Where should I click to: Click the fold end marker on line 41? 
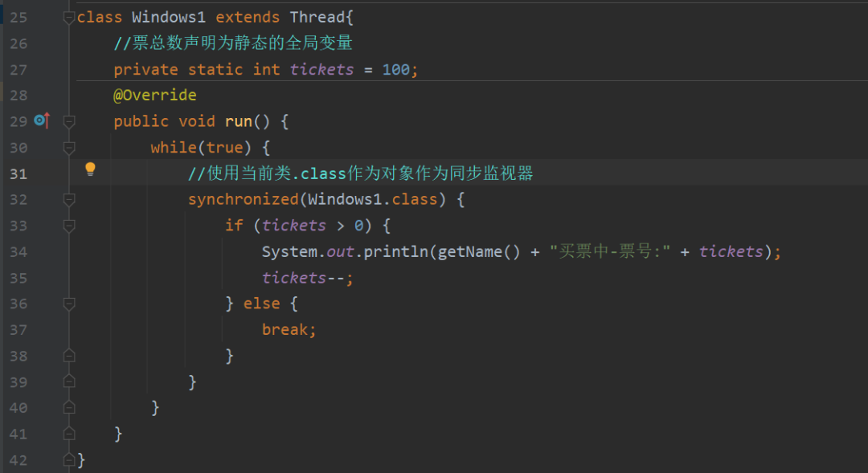69,433
